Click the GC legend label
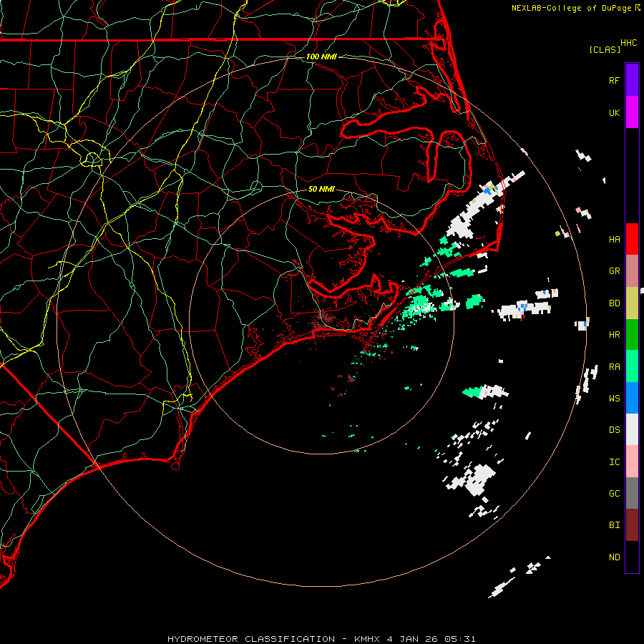This screenshot has width=644, height=644. pos(614,494)
